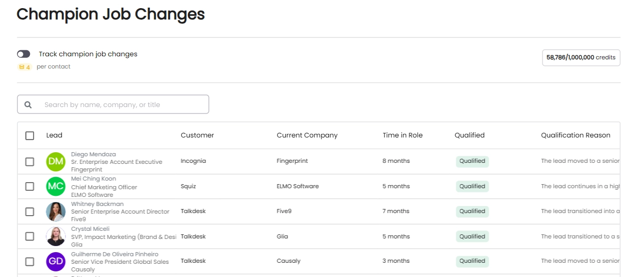This screenshot has width=644, height=277.
Task: Open the 58,786/1,000,000 credits button
Action: 581,58
